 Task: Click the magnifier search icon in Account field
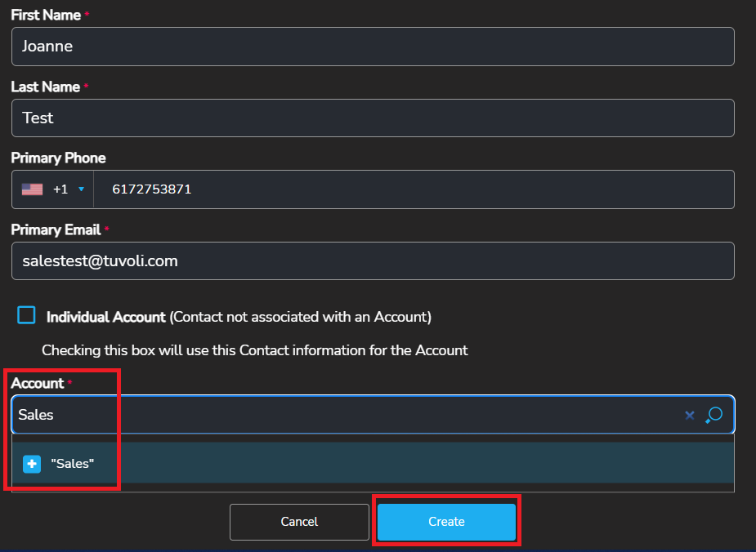coord(714,415)
